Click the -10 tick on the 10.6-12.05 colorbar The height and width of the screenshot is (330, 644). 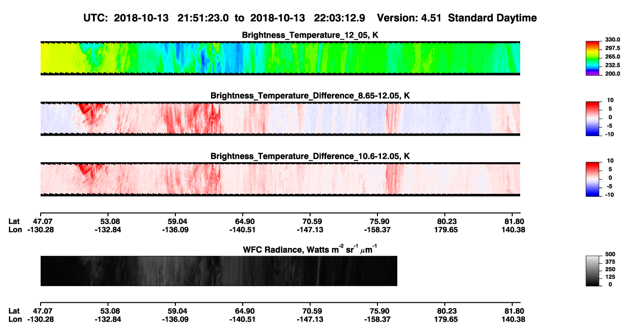(610, 195)
